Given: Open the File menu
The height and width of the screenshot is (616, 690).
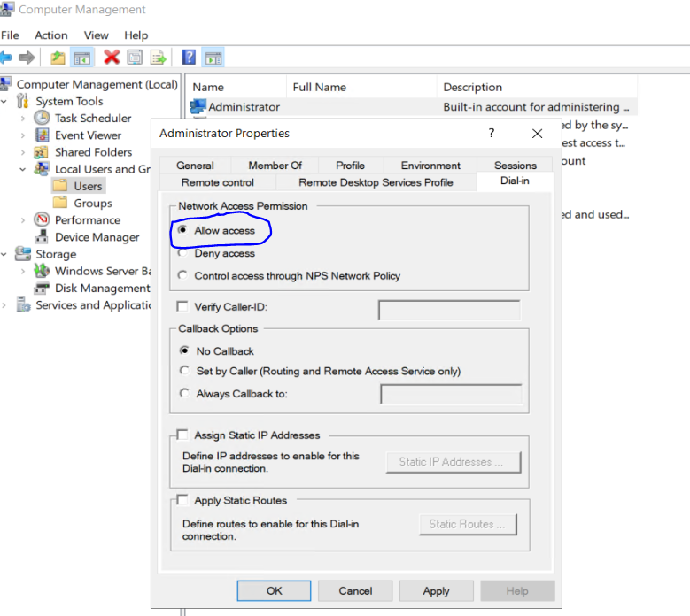Looking at the screenshot, I should pyautogui.click(x=10, y=35).
